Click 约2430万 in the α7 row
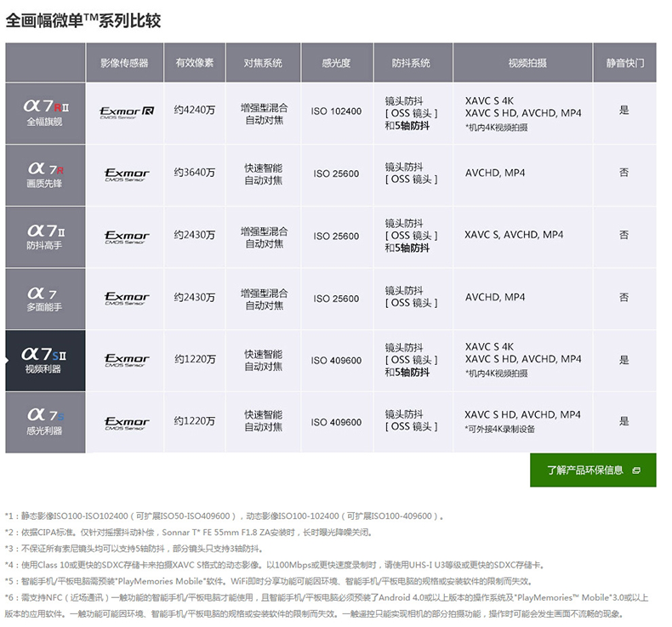 194,298
